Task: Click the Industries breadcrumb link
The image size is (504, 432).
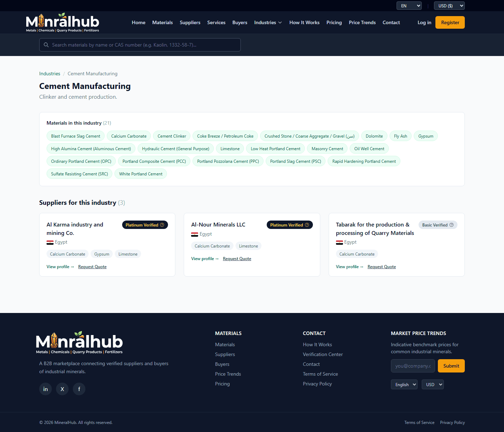Action: (50, 74)
